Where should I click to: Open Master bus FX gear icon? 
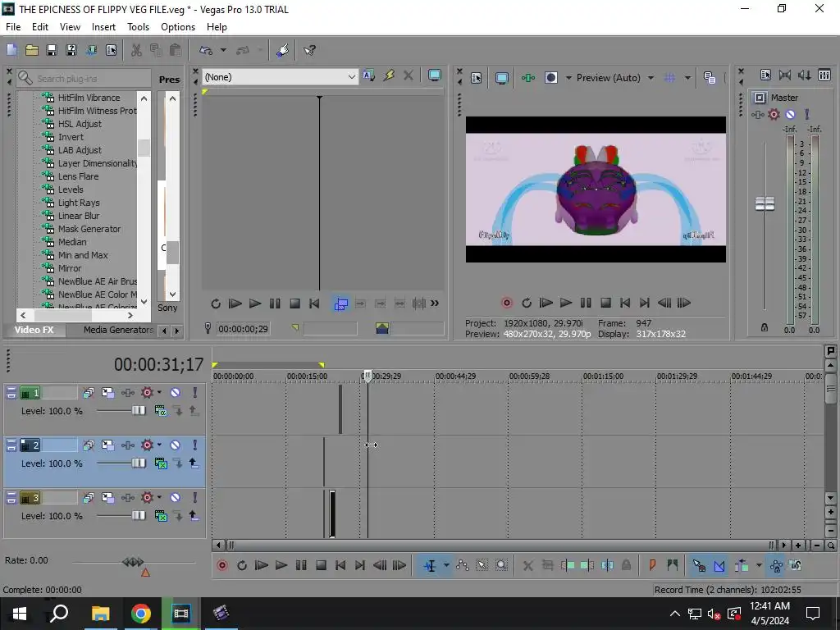point(774,114)
